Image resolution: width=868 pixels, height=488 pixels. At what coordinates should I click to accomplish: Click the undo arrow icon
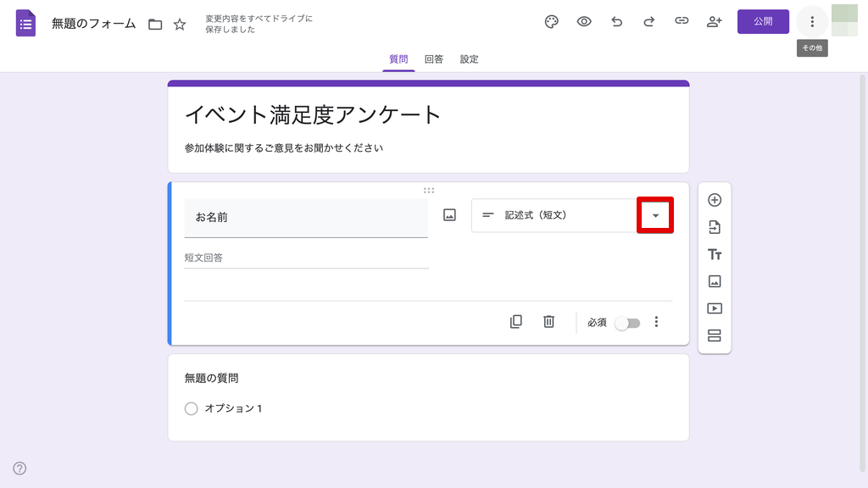pos(616,22)
